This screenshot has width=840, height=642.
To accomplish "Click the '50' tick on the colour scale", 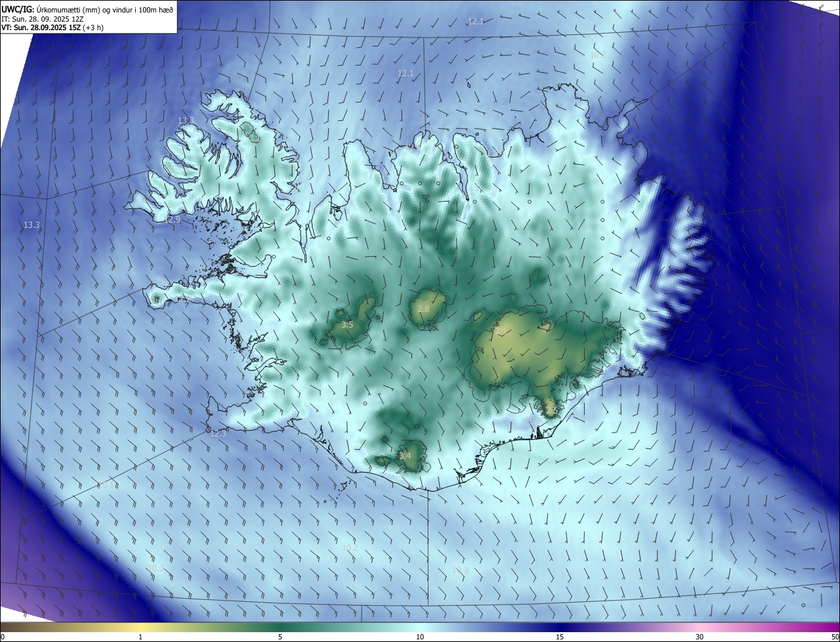I will 835,637.
